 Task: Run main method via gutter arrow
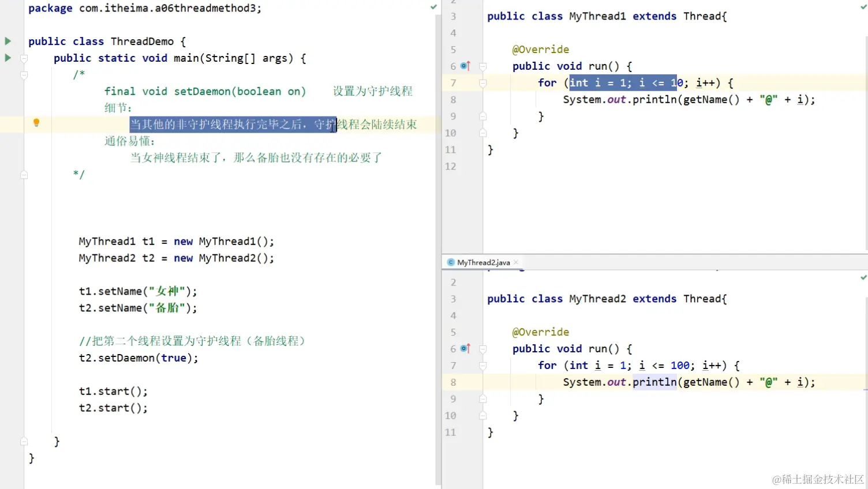pyautogui.click(x=8, y=58)
